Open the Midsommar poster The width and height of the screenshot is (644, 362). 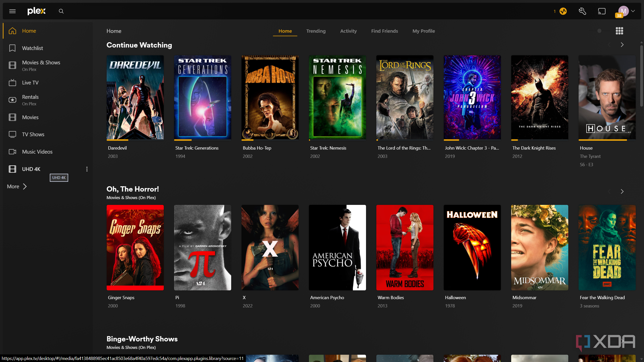tap(540, 248)
